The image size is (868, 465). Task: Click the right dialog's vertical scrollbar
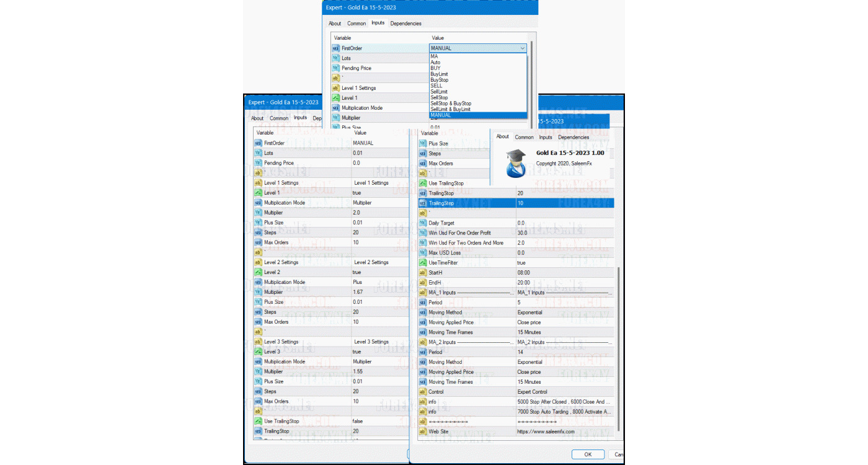tap(618, 347)
